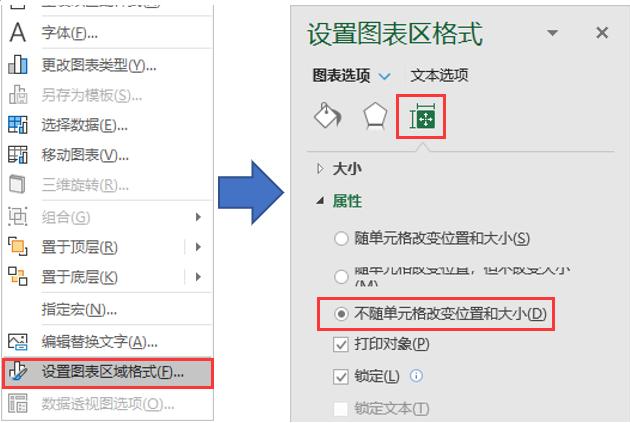The height and width of the screenshot is (423, 630).
Task: Click the Move Chart icon
Action: tap(18, 155)
